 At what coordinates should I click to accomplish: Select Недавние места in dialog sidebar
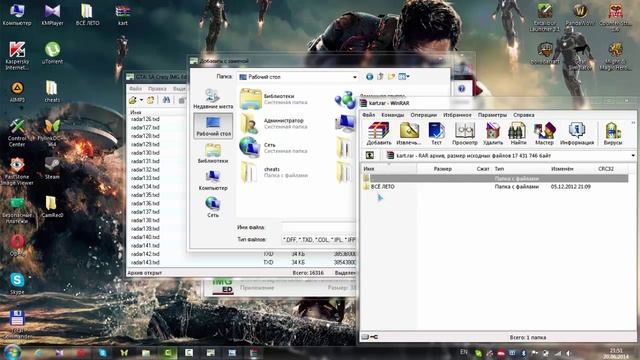coord(213,98)
